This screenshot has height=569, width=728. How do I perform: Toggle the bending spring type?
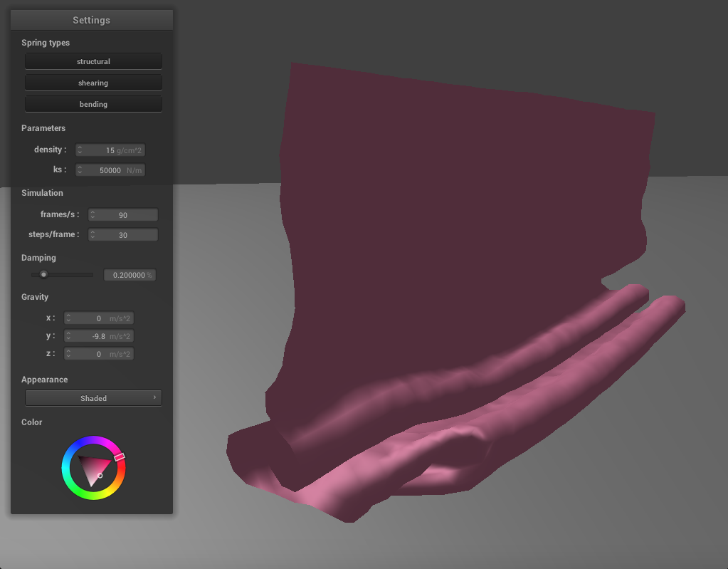pyautogui.click(x=93, y=105)
